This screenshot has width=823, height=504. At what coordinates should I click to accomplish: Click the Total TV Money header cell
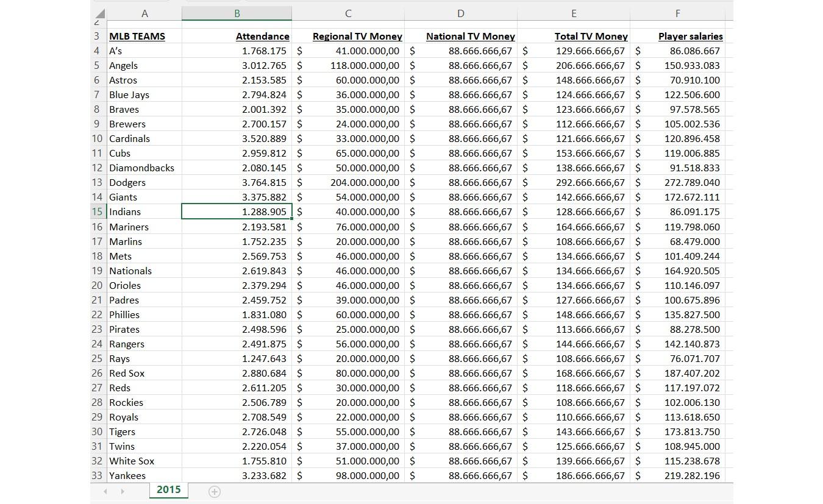[x=591, y=36]
